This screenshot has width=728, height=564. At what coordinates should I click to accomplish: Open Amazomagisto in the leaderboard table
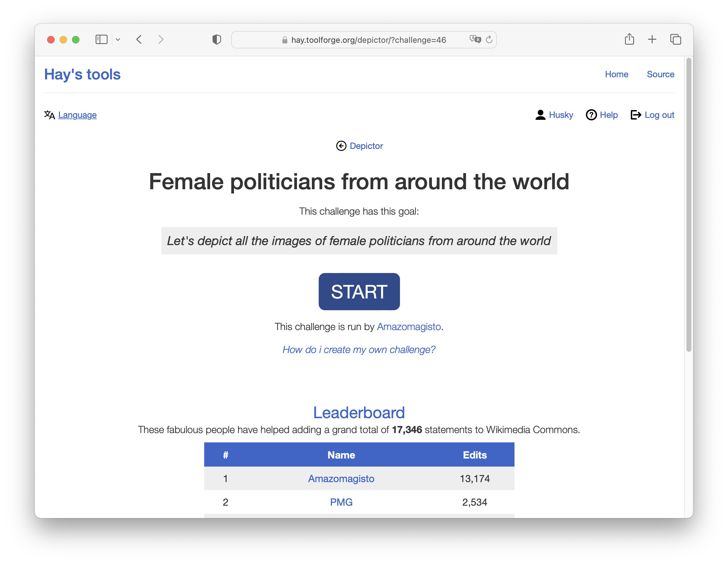click(x=341, y=479)
